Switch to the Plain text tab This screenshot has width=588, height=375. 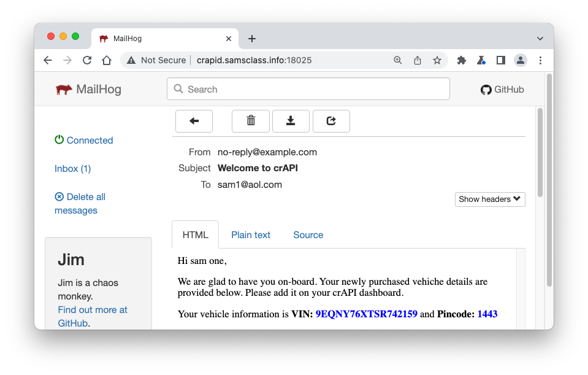click(251, 235)
